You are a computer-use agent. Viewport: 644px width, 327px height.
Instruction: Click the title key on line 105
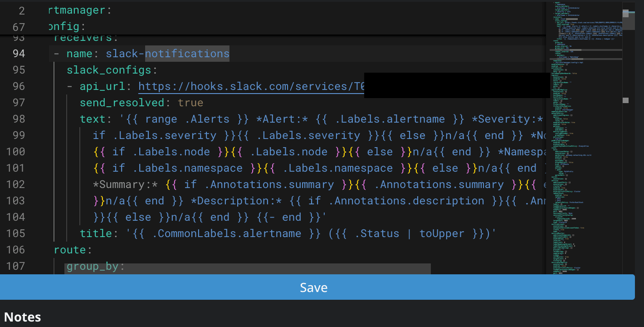coord(96,233)
